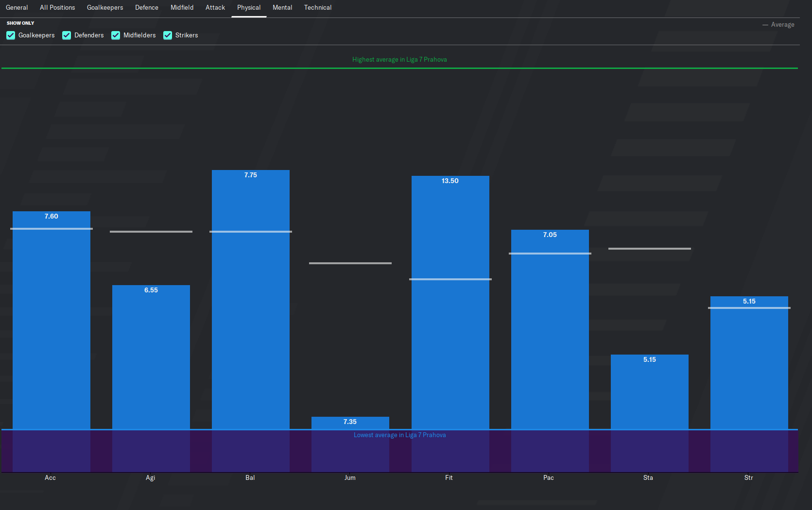This screenshot has height=510, width=812.
Task: Open the Technical tab
Action: tap(318, 8)
